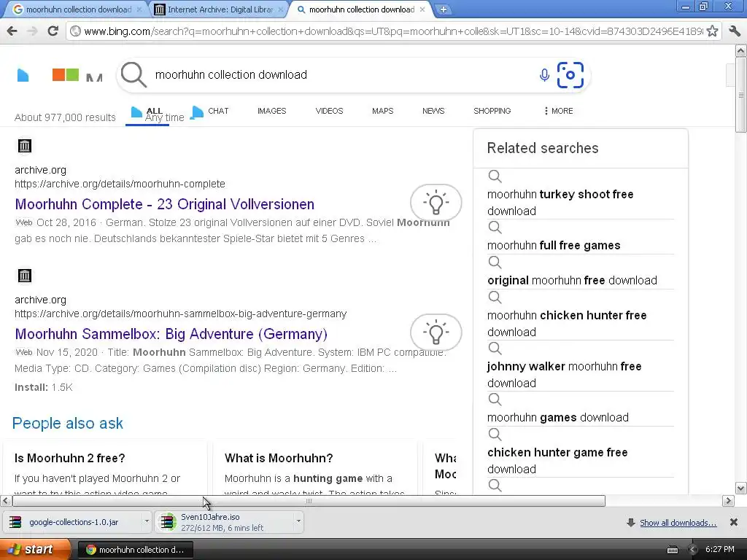Select the NEWS search tab
The image size is (747, 560).
tap(433, 111)
